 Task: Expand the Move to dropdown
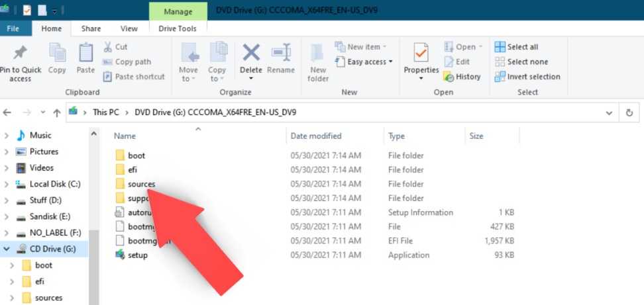[x=188, y=79]
